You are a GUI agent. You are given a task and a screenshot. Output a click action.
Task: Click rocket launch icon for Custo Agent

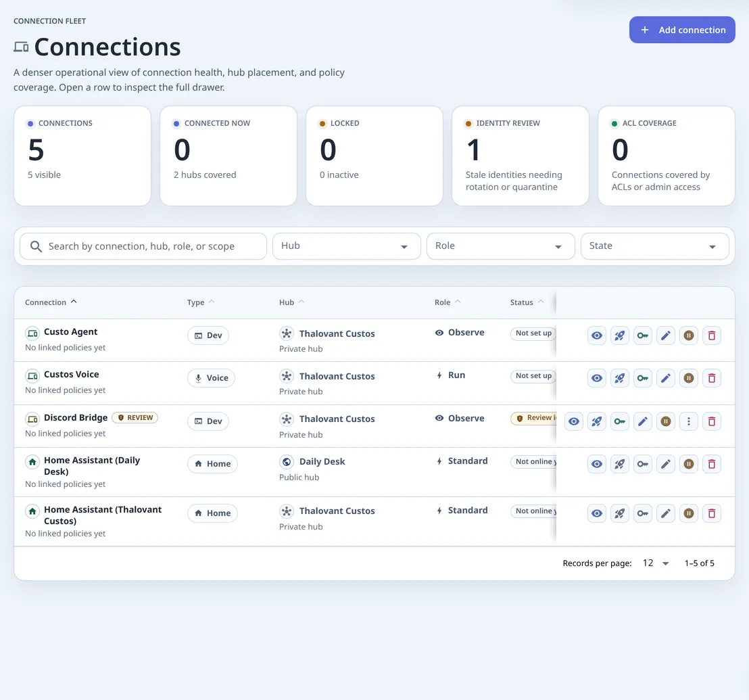pos(620,335)
